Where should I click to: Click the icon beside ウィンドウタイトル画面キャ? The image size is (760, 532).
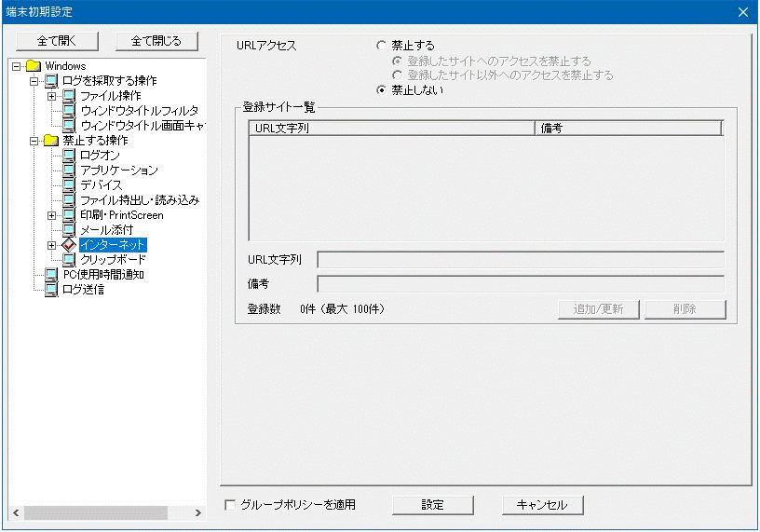69,126
